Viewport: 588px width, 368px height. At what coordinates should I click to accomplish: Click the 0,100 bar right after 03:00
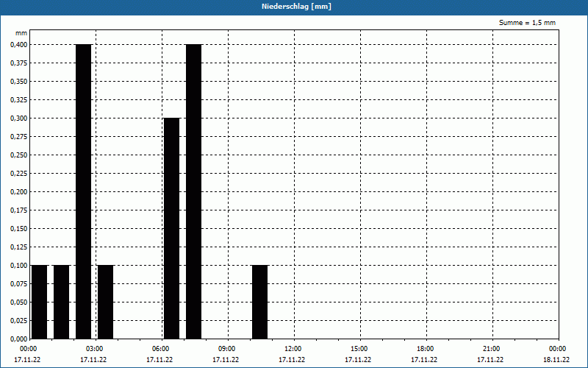click(x=105, y=302)
